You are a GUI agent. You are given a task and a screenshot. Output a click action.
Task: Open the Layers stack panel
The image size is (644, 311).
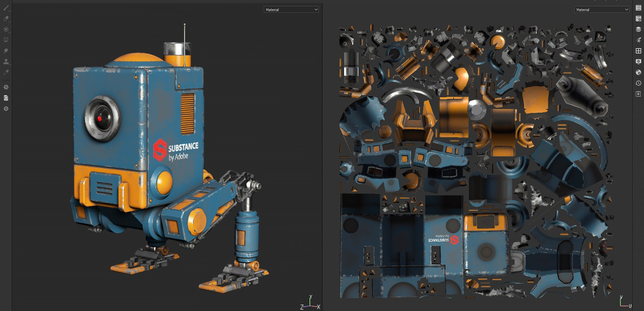pos(638,29)
